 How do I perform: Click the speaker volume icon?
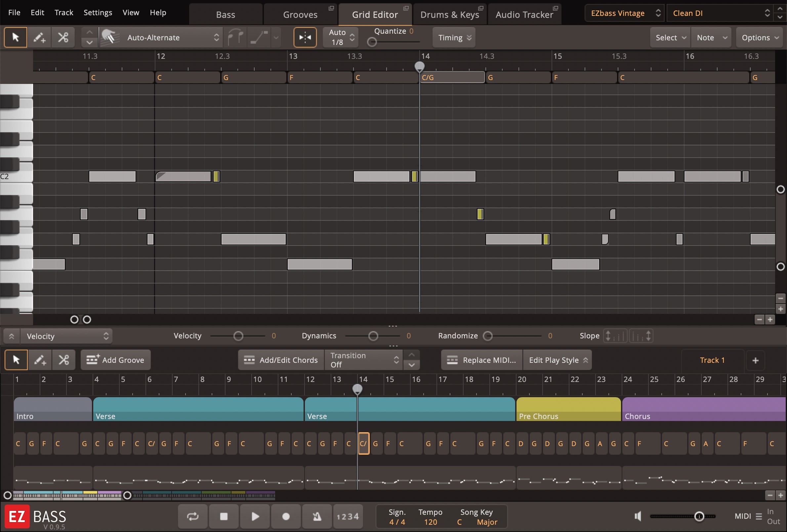click(638, 516)
